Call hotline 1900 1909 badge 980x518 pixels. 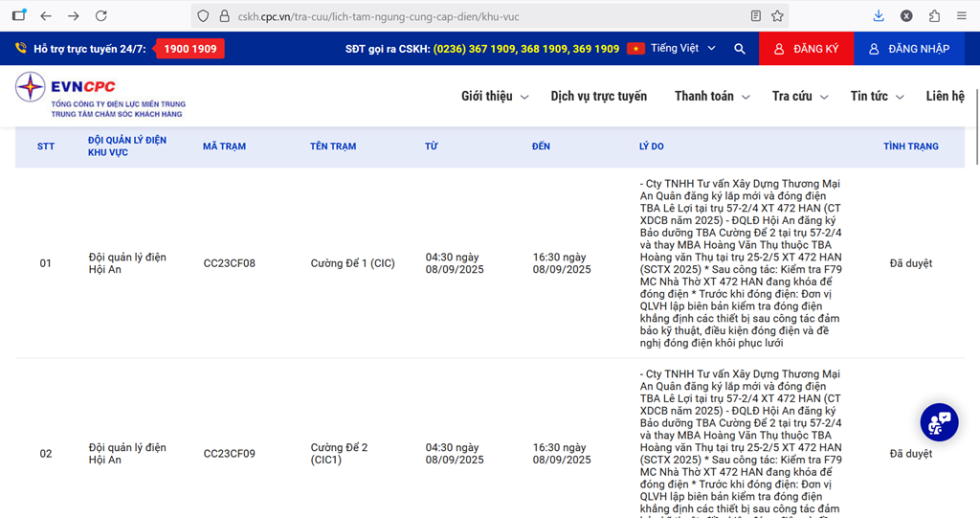(189, 49)
